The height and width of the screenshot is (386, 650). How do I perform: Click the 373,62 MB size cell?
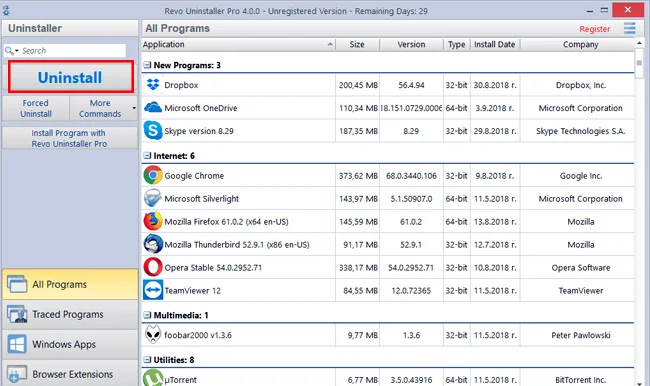[x=358, y=176]
